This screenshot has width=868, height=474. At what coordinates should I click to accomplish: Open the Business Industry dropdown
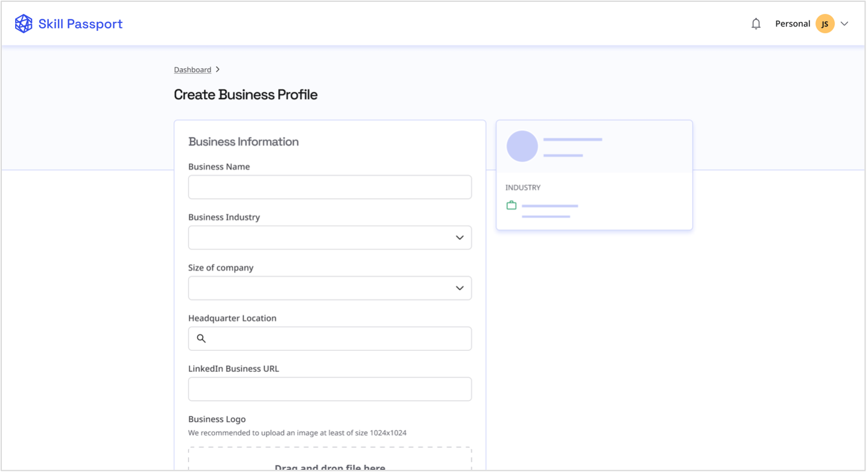point(329,238)
